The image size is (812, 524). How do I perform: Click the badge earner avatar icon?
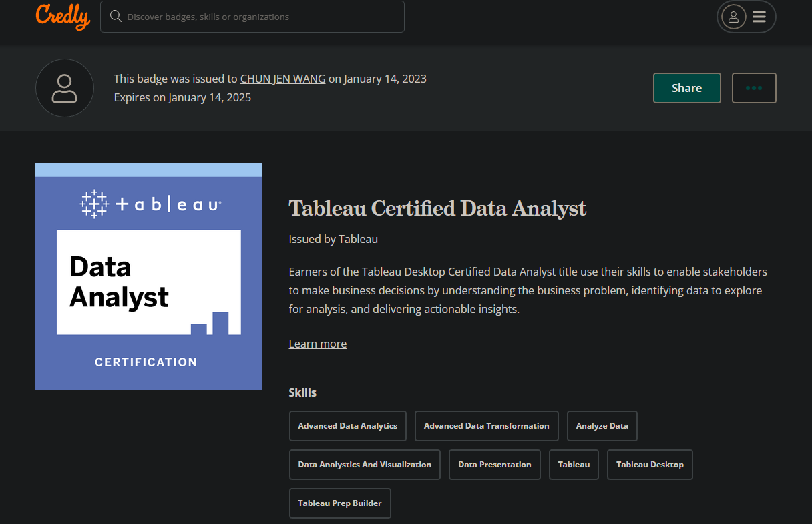click(65, 88)
